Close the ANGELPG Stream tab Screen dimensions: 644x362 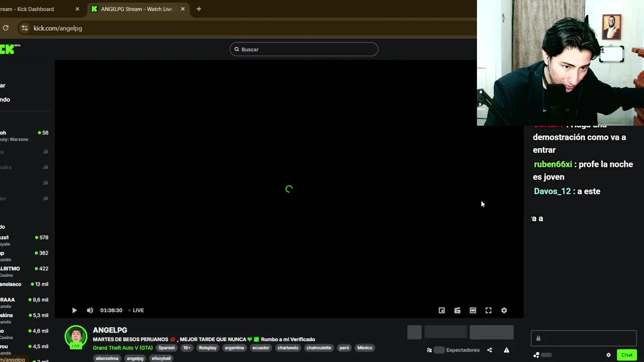tap(183, 9)
